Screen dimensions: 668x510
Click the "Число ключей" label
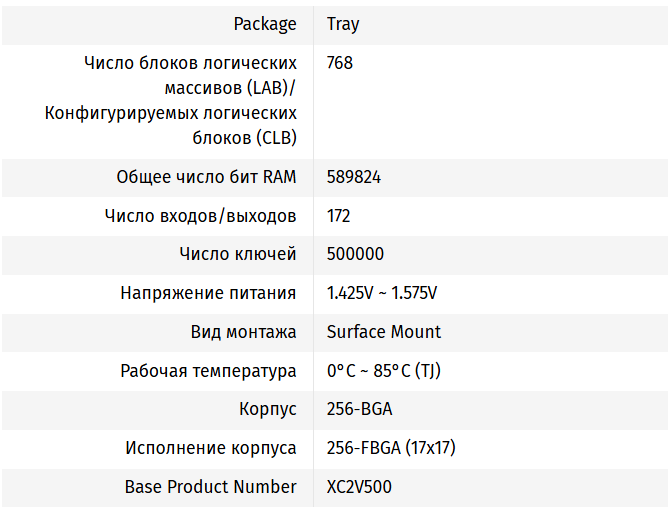click(x=238, y=254)
